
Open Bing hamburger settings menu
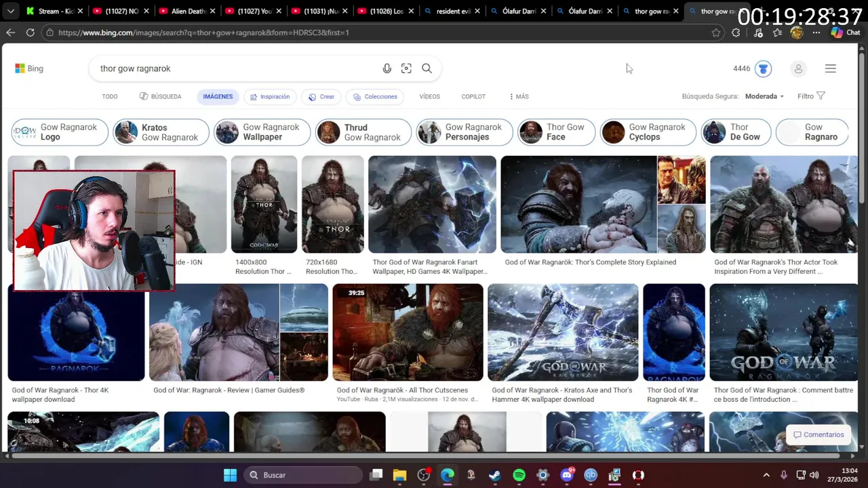(830, 68)
